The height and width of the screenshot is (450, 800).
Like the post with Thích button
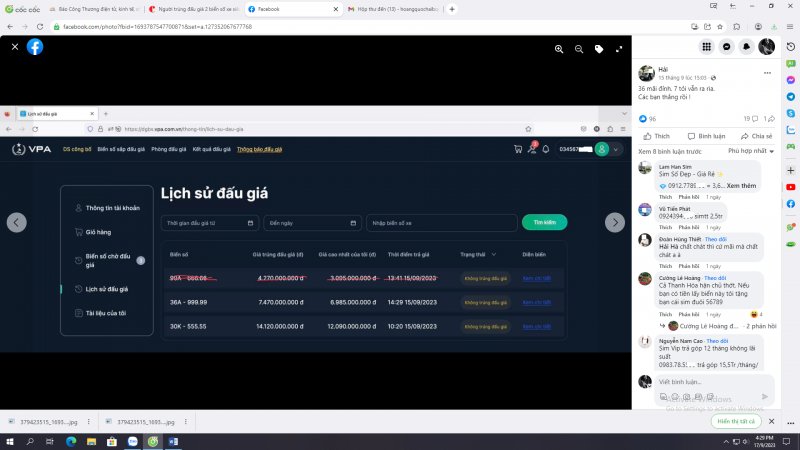657,136
